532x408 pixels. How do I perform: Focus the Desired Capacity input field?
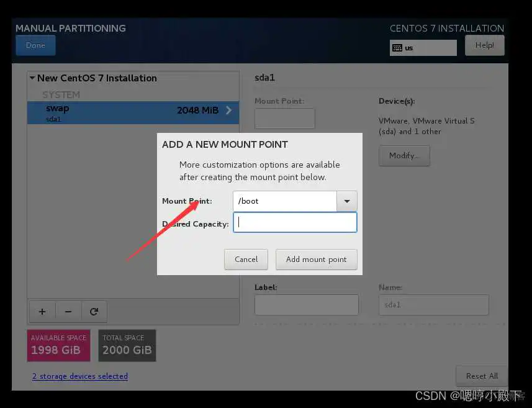tap(295, 223)
